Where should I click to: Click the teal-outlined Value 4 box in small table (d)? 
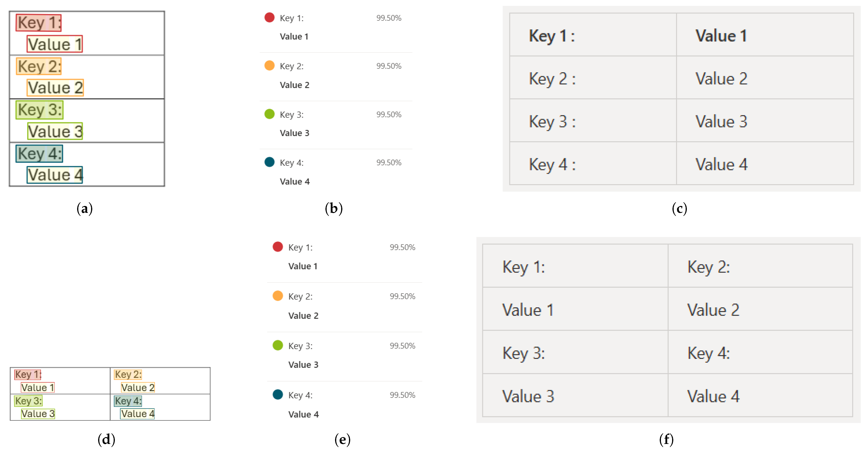(137, 414)
